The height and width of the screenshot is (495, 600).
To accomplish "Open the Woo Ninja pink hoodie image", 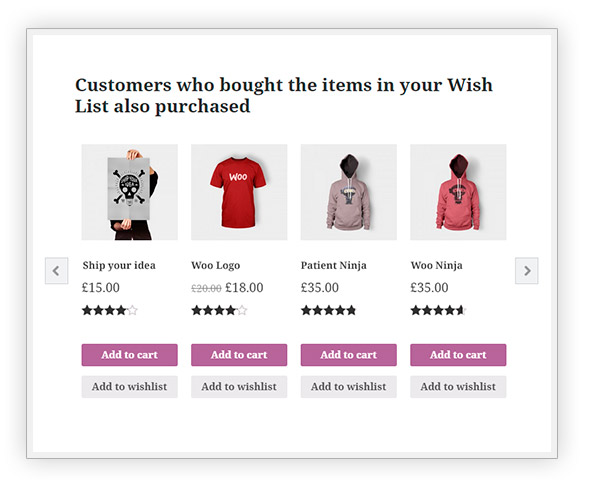I will pyautogui.click(x=458, y=192).
